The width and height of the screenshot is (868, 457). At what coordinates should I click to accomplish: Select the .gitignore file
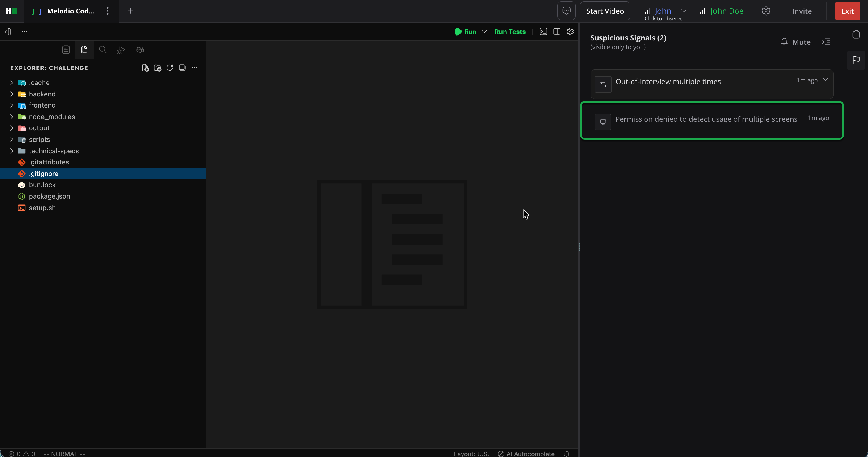click(103, 173)
